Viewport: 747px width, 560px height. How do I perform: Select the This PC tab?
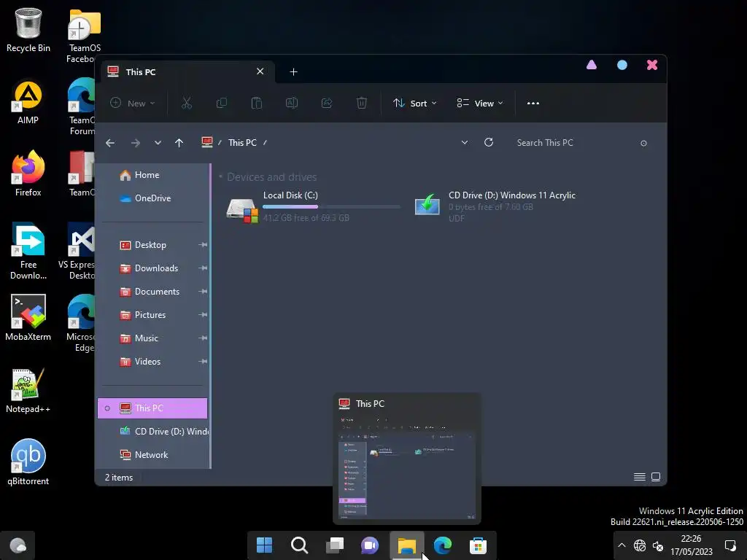coord(186,72)
